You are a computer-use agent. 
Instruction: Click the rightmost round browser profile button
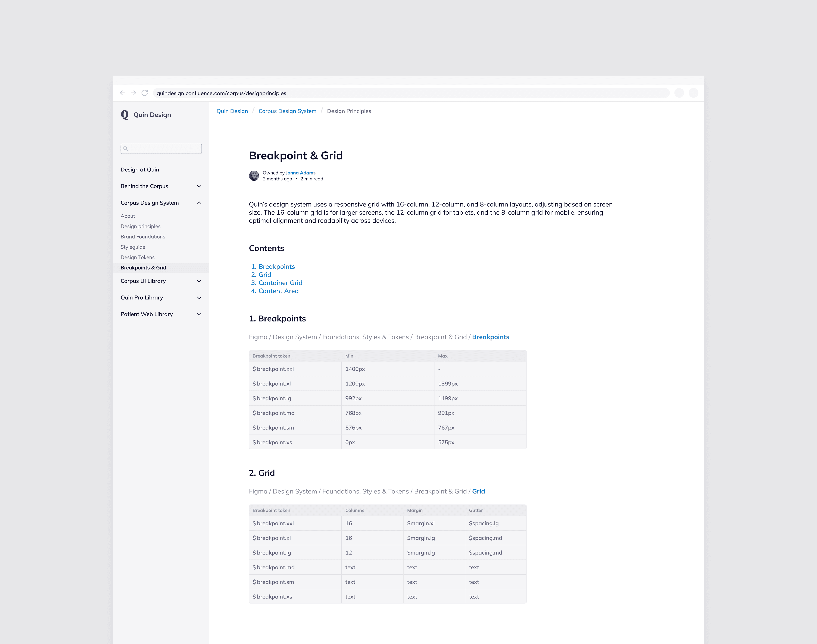point(693,93)
